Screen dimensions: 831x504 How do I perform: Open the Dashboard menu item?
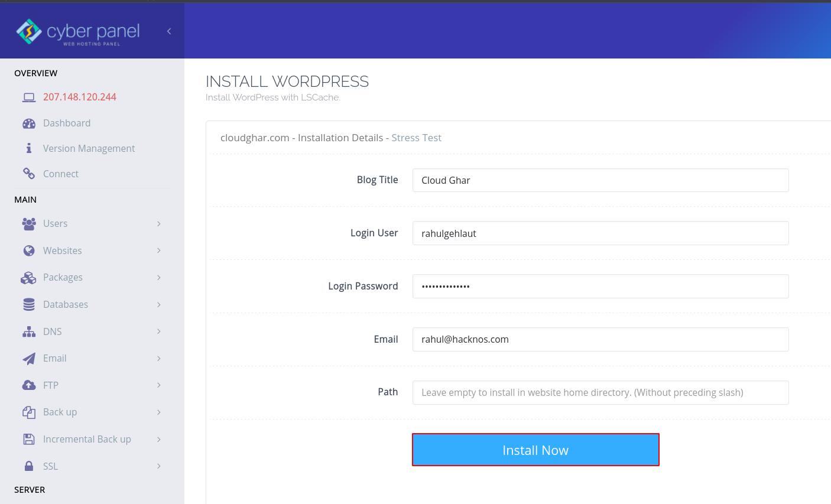[67, 123]
